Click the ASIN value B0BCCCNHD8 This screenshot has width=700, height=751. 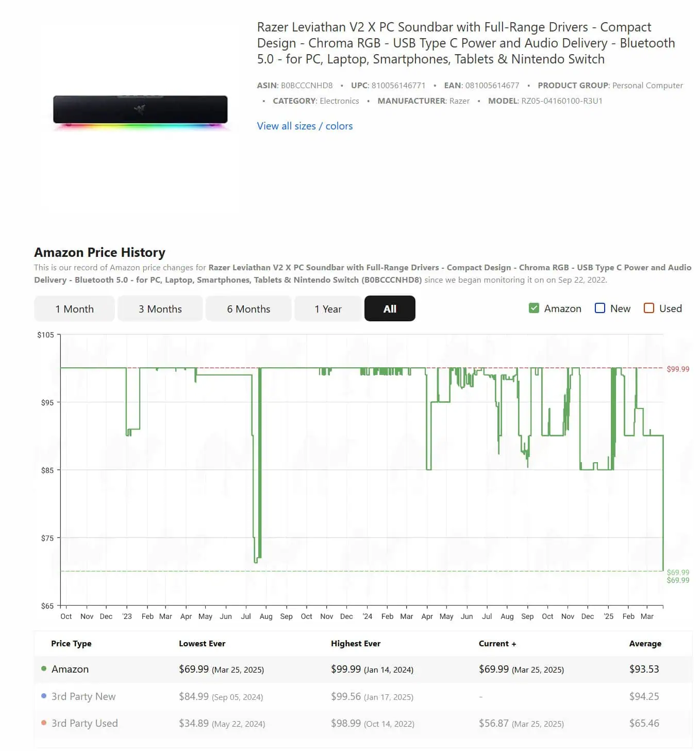point(307,86)
